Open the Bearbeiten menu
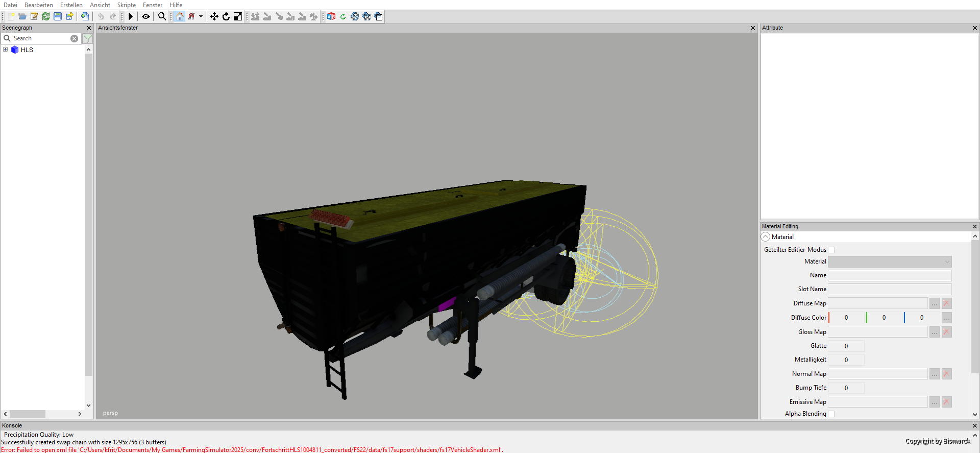Image resolution: width=980 pixels, height=453 pixels. (39, 5)
